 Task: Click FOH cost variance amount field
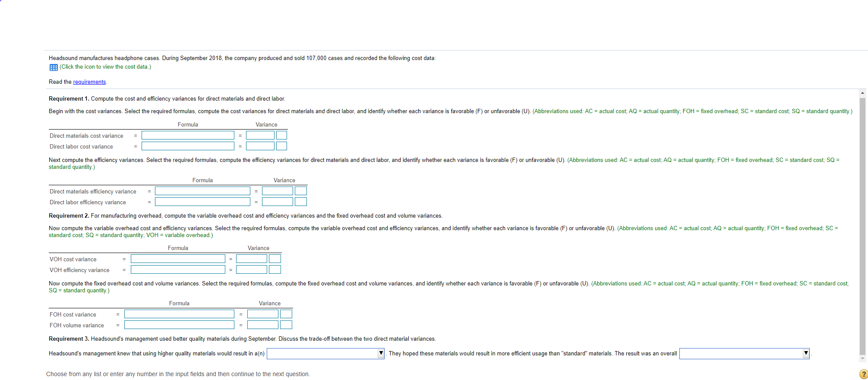pyautogui.click(x=263, y=314)
